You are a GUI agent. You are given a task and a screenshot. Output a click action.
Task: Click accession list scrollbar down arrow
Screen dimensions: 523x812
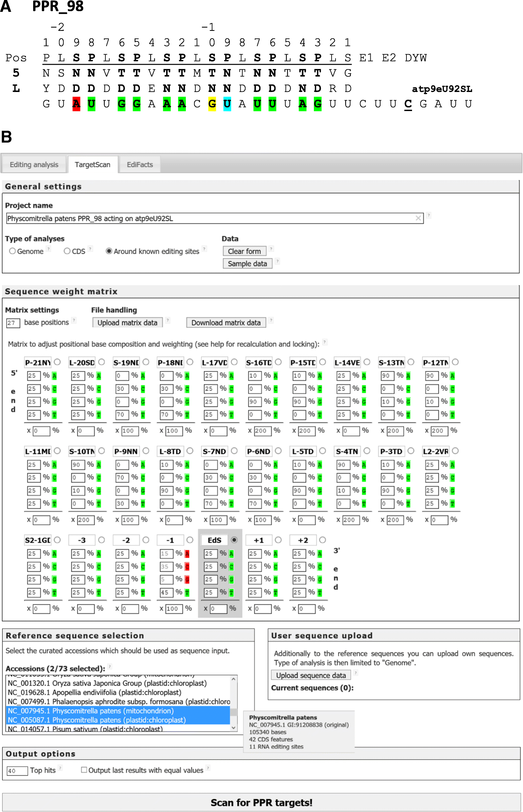pyautogui.click(x=233, y=728)
